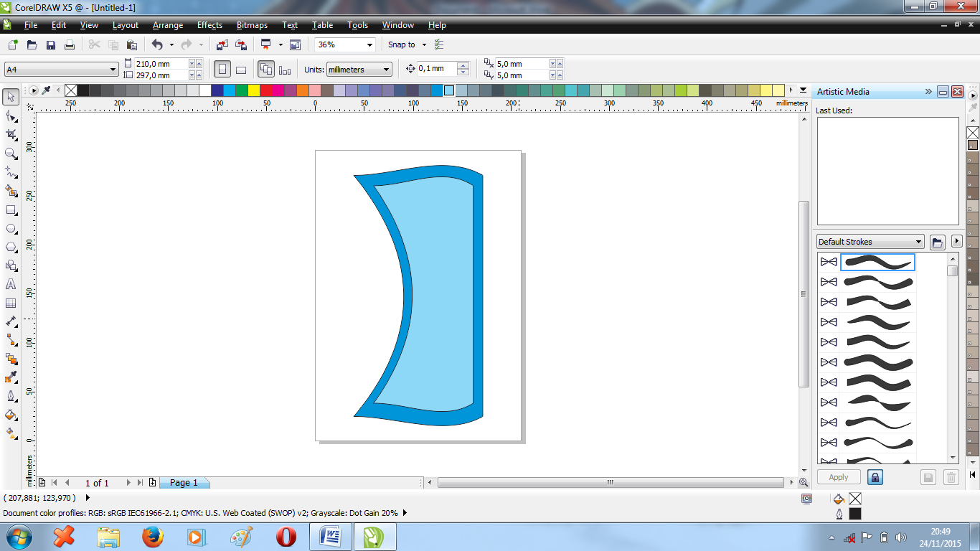
Task: Open the Tools menu
Action: click(x=357, y=25)
